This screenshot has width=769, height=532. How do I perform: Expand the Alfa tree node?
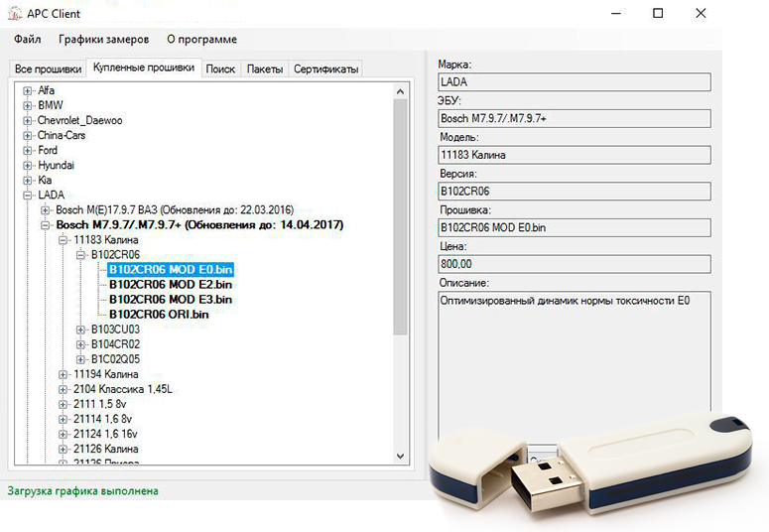click(28, 90)
